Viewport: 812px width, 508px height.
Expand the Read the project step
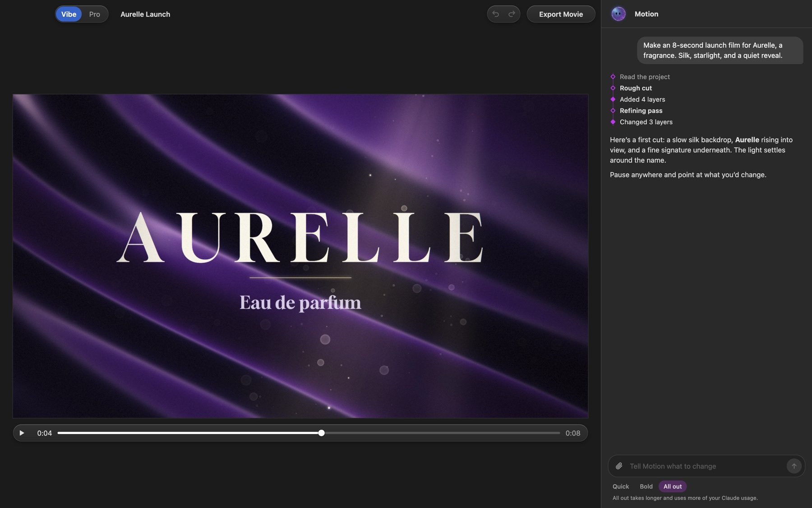click(645, 77)
